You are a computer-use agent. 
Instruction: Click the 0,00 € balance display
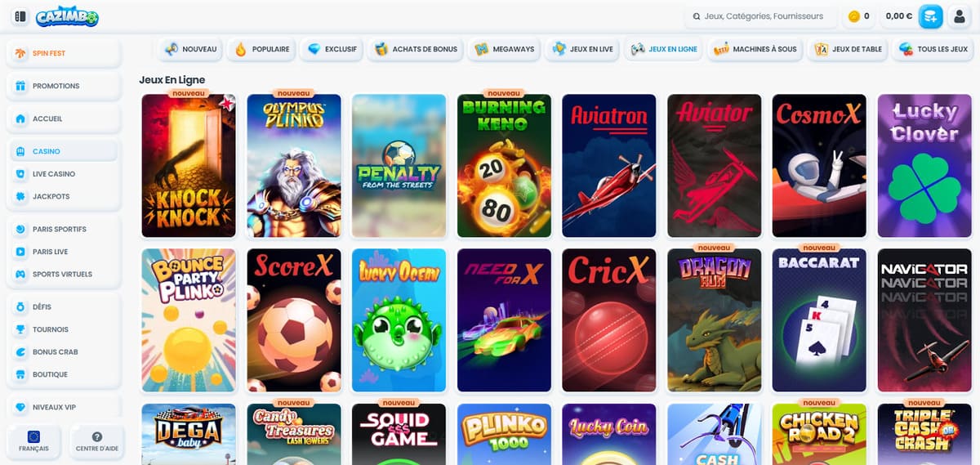click(898, 16)
